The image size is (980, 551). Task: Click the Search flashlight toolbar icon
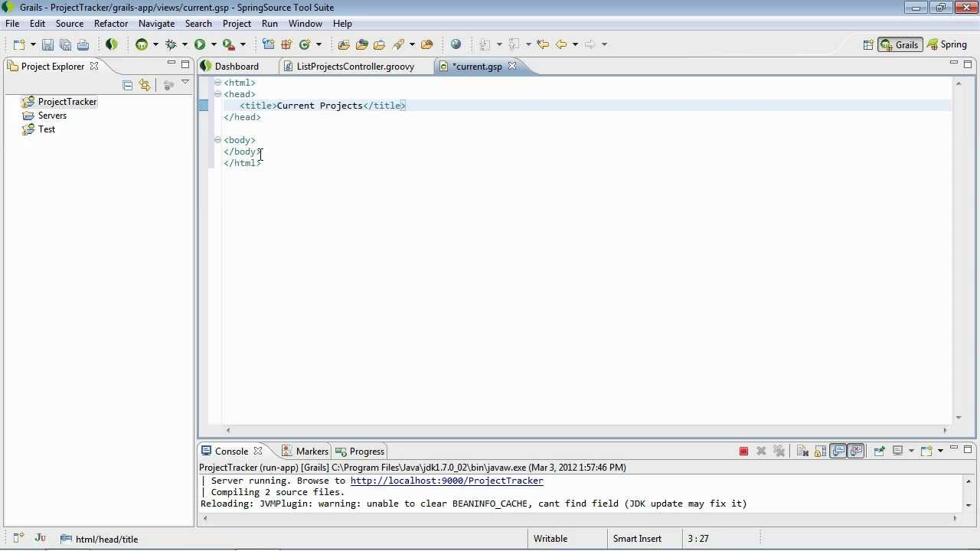[398, 44]
